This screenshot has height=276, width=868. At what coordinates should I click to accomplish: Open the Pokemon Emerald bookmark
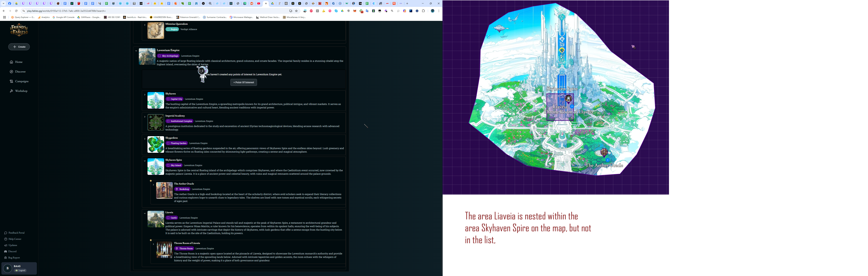188,17
